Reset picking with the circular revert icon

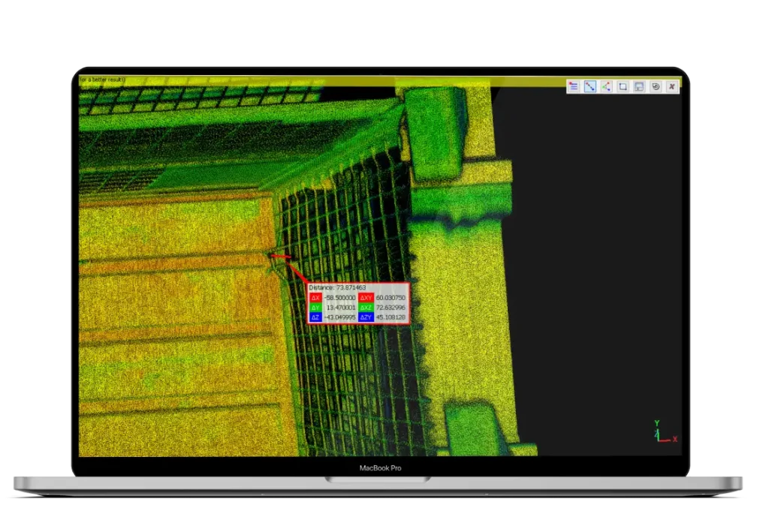point(656,86)
